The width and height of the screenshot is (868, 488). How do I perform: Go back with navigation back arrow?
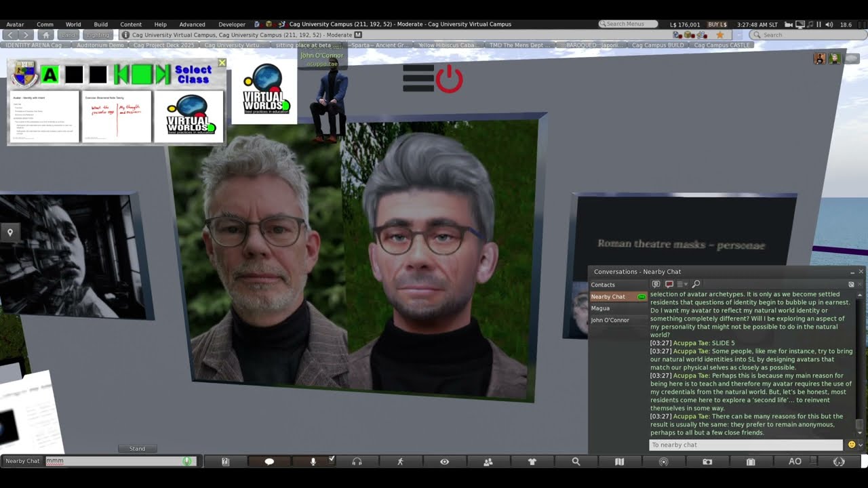pyautogui.click(x=10, y=35)
